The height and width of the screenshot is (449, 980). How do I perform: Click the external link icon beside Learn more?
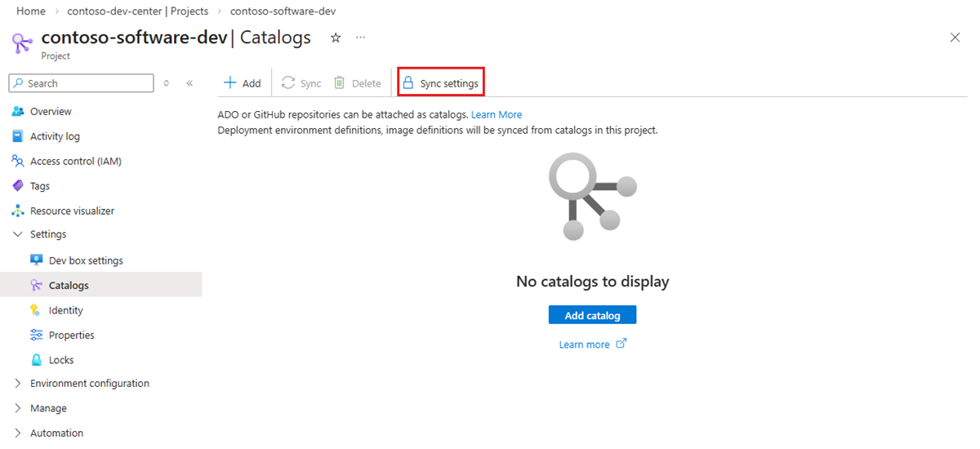[x=621, y=344]
